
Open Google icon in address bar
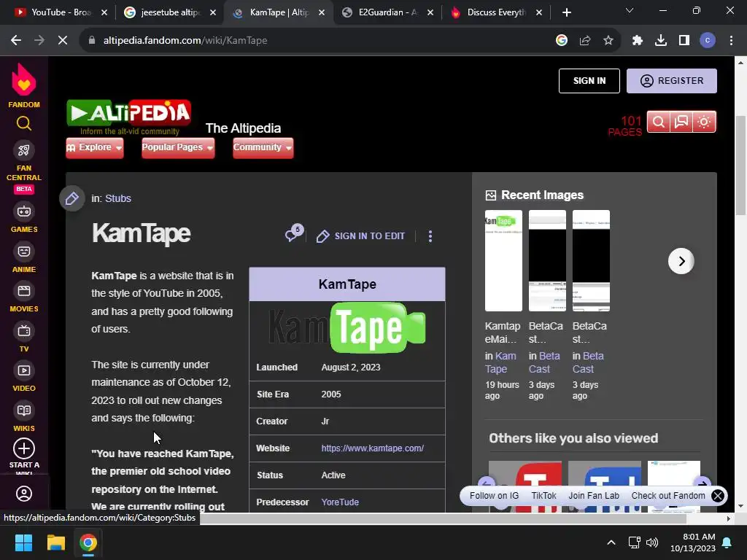pyautogui.click(x=562, y=41)
